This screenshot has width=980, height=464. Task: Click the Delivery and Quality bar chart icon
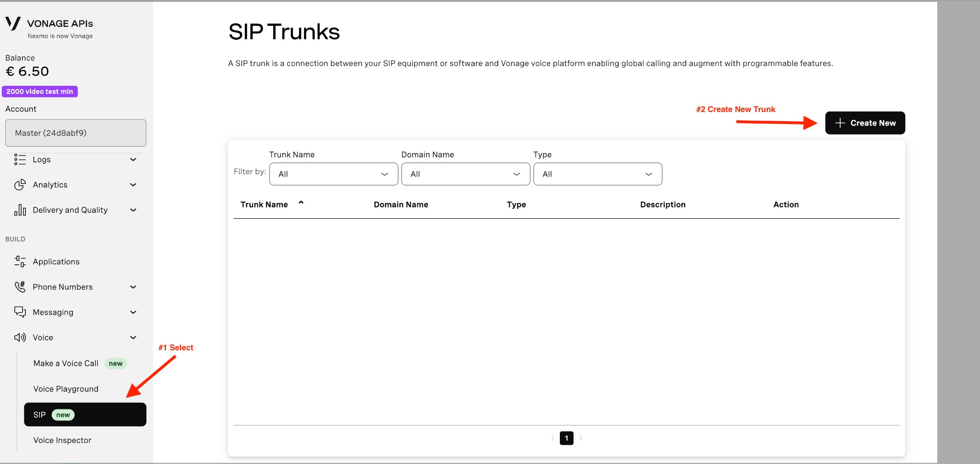20,210
